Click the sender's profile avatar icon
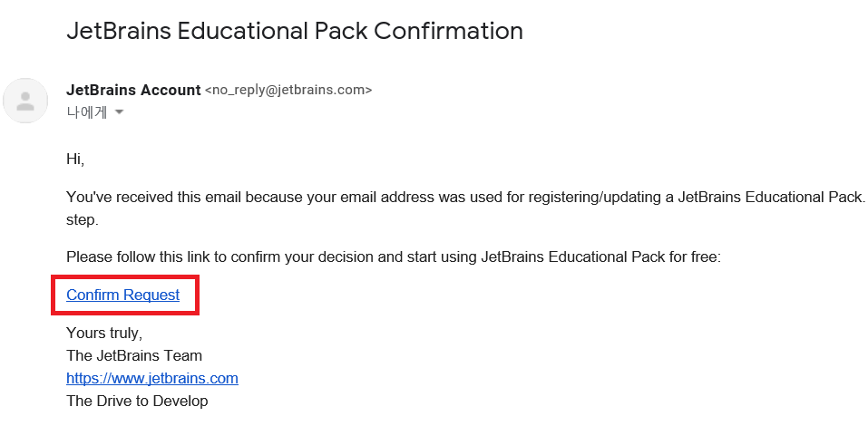Image resolution: width=868 pixels, height=426 pixels. [x=25, y=101]
